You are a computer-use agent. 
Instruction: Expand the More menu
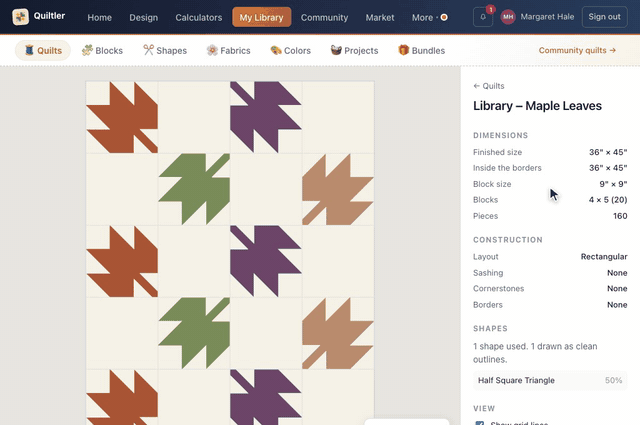tap(429, 18)
